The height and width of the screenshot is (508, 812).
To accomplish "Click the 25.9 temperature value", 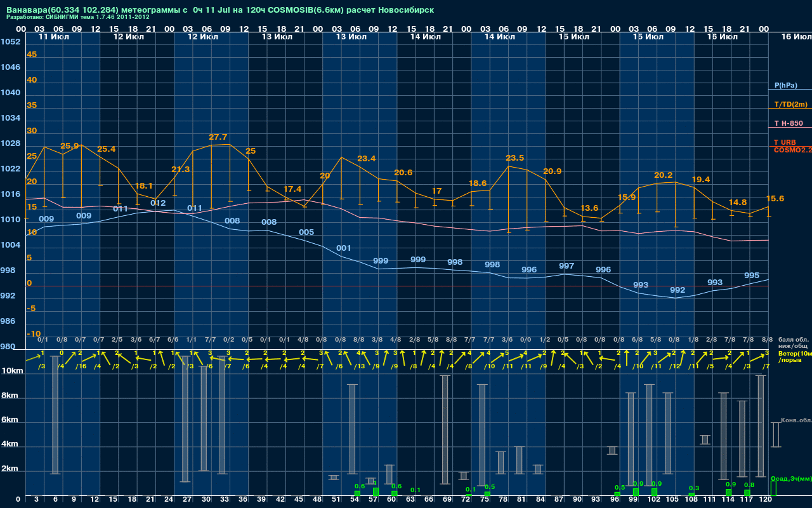I will 69,146.
